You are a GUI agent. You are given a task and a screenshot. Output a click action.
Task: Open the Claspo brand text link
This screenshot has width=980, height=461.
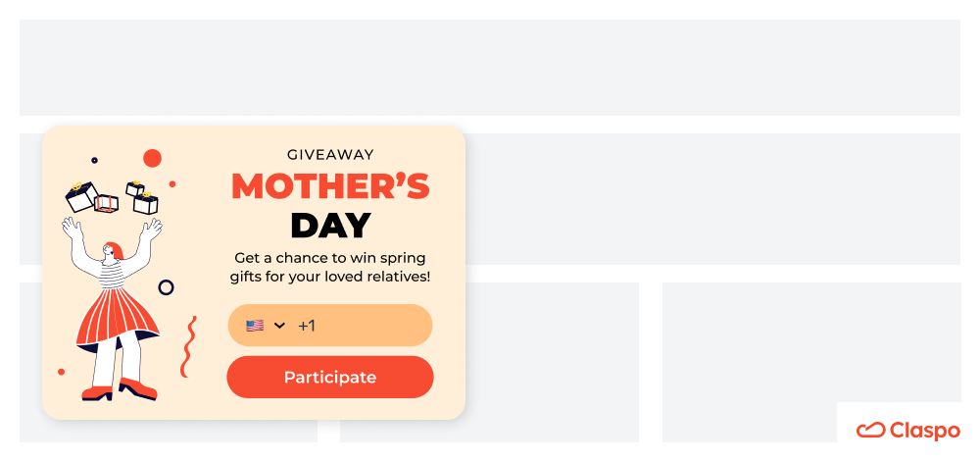[925, 431]
